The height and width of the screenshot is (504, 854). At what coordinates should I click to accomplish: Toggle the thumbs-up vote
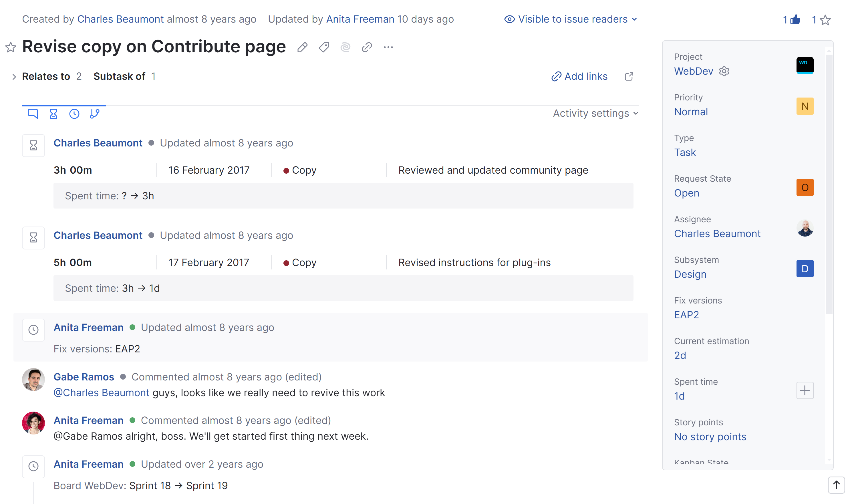click(x=795, y=20)
